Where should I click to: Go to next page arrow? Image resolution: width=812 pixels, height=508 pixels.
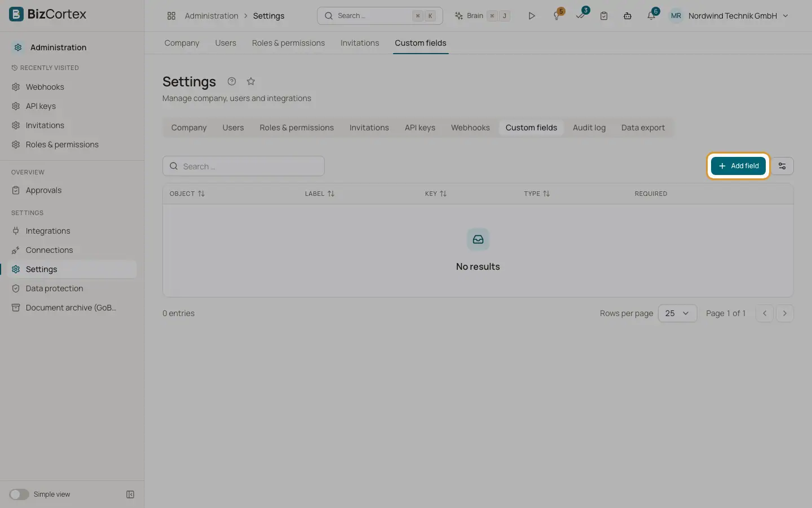[x=785, y=313]
